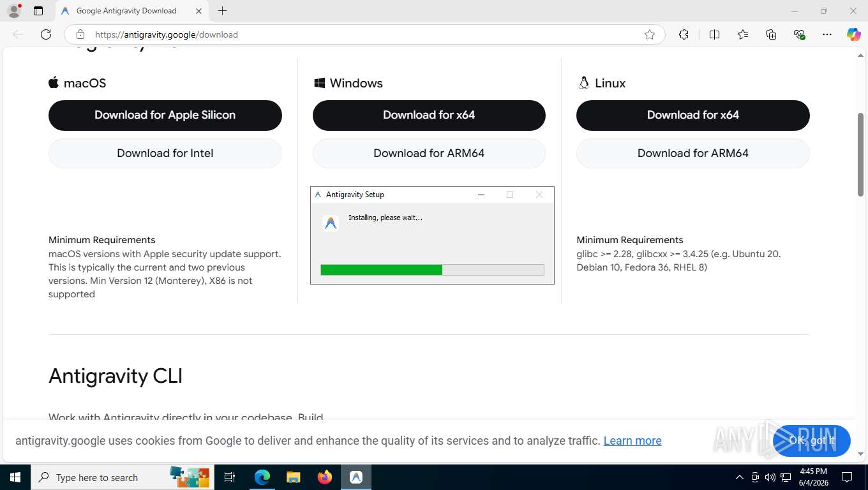
Task: Launch Firefox from taskbar
Action: 325,477
